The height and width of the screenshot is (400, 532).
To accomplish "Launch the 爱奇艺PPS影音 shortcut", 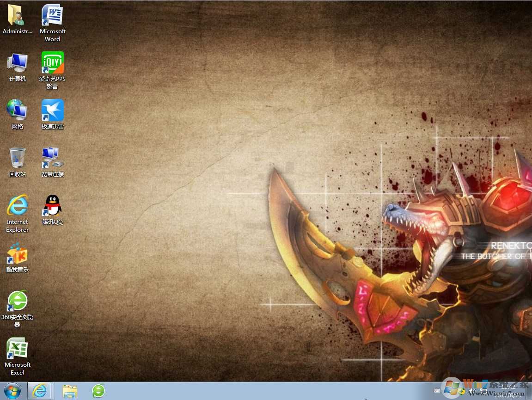I will (x=52, y=71).
